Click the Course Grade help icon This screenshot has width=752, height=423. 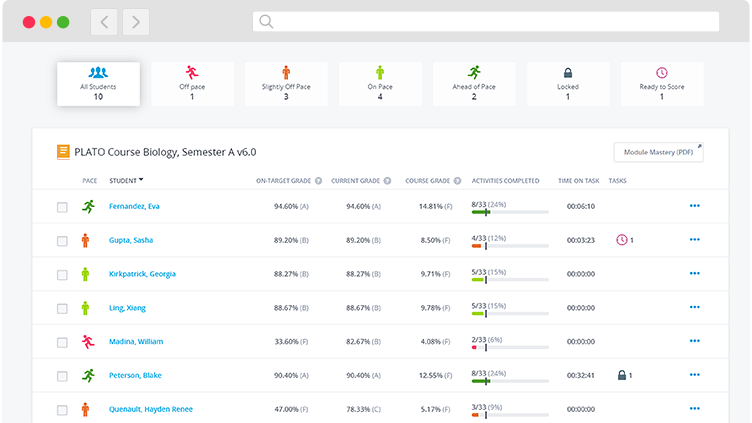[x=459, y=181]
